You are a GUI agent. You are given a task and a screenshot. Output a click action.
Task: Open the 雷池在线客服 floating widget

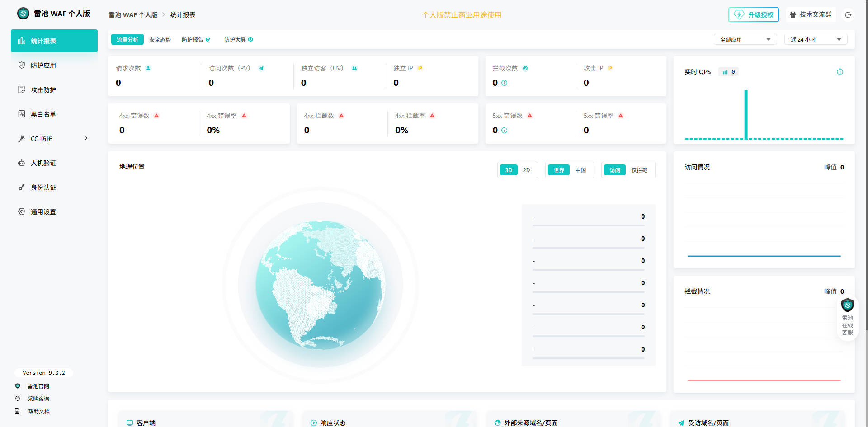847,317
